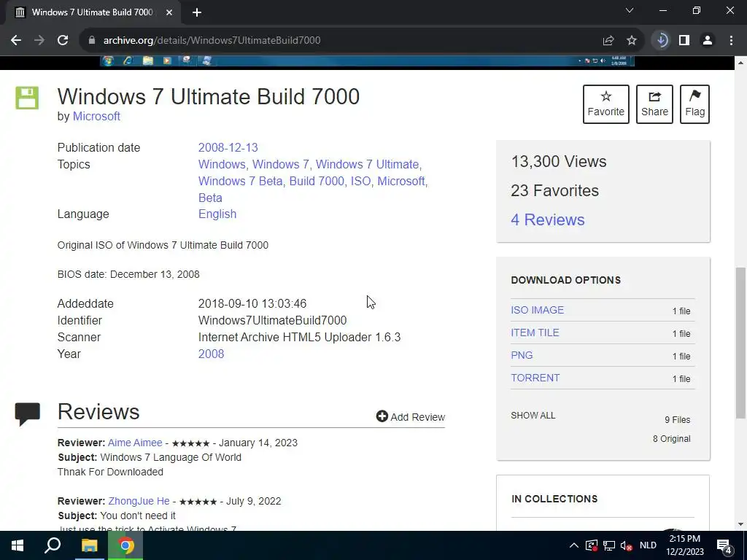Image resolution: width=747 pixels, height=560 pixels.
Task: Open the notification center icon
Action: click(724, 545)
